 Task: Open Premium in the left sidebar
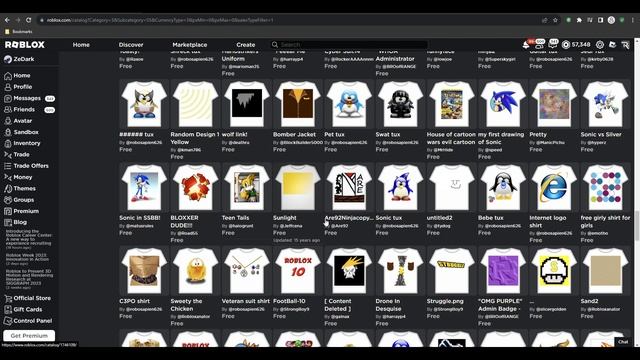(x=21, y=211)
